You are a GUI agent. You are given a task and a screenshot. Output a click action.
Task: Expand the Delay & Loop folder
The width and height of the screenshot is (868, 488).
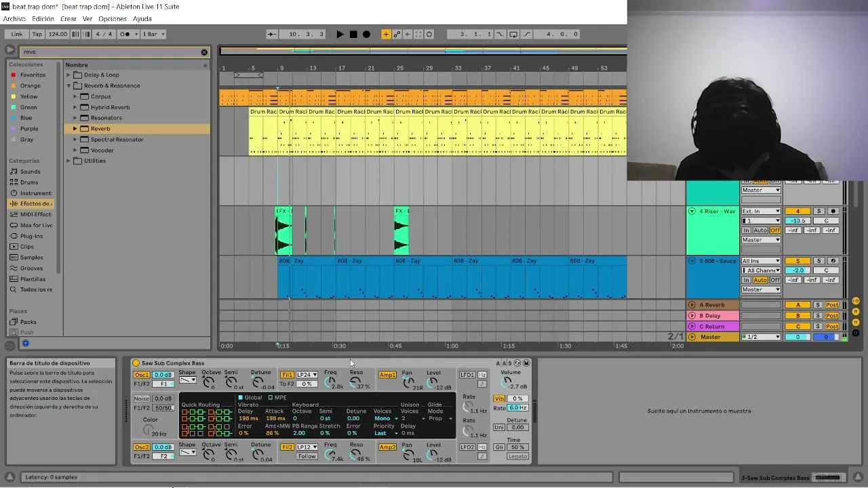coord(68,75)
